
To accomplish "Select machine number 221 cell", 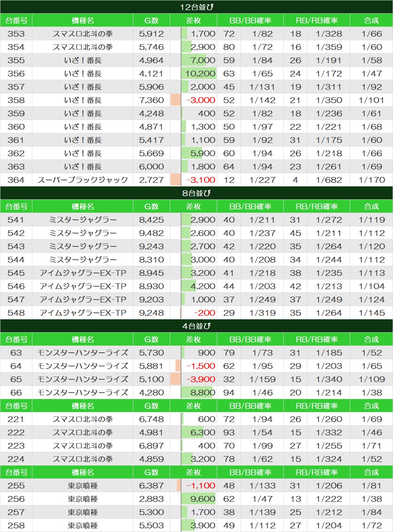I will pyautogui.click(x=16, y=419).
